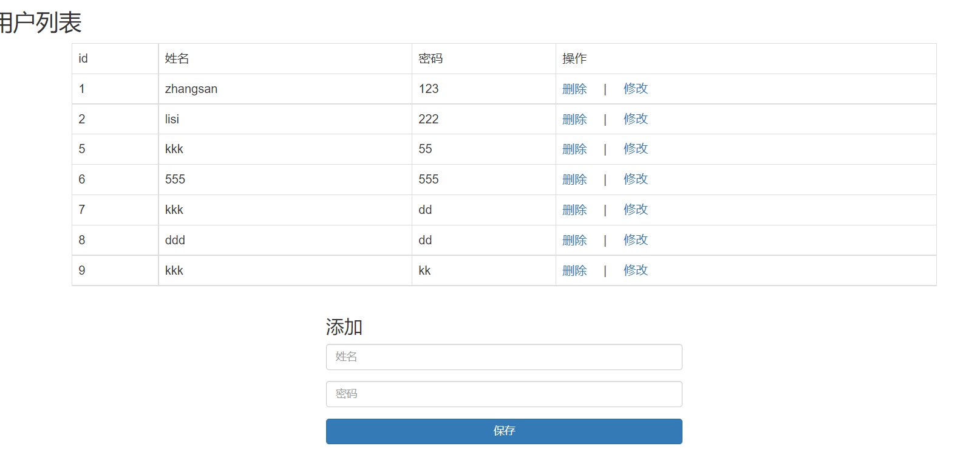Delete user 555 using its 删除 link
980x474 pixels.
click(x=574, y=179)
